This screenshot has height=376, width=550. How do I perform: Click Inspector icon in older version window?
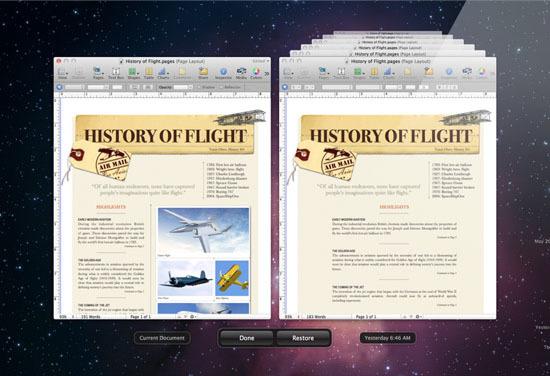point(448,73)
